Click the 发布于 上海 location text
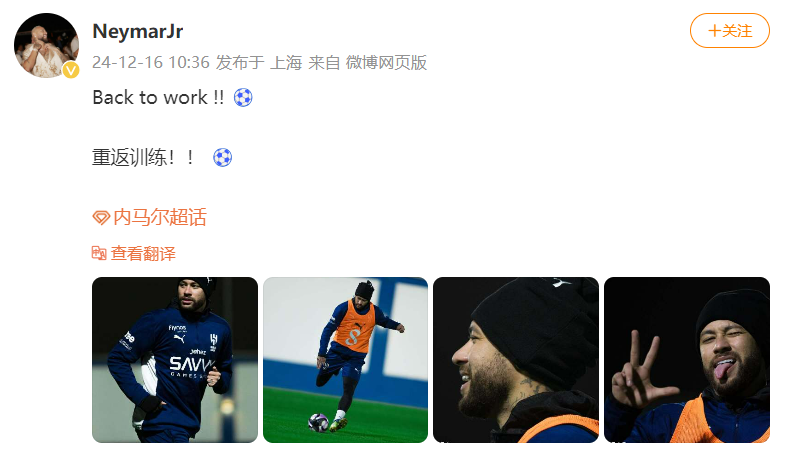This screenshot has height=451, width=785. 259,63
